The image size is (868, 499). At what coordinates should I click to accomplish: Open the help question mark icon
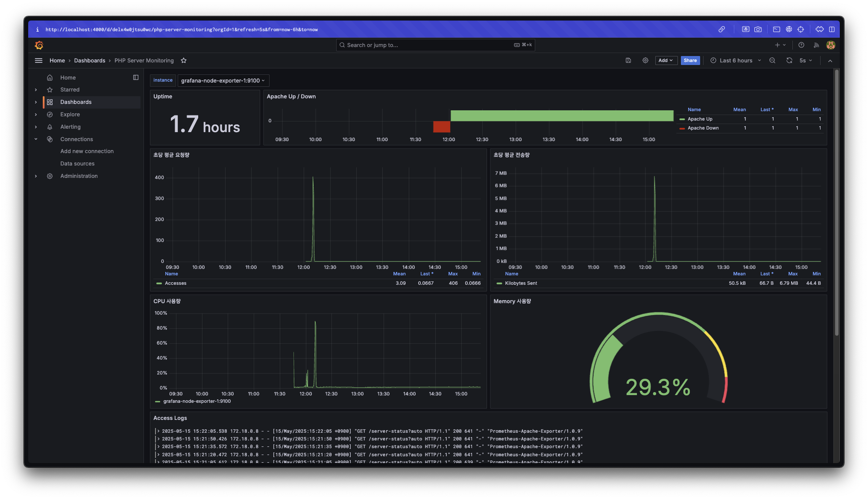tap(801, 45)
